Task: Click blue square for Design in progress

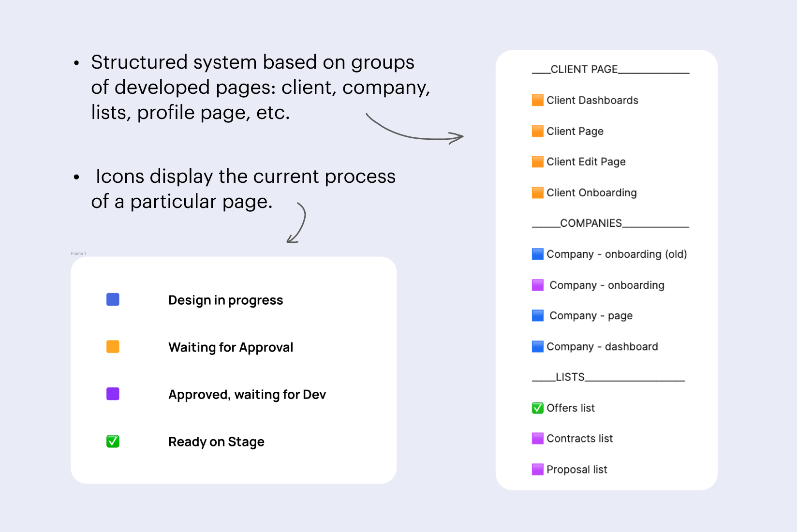Action: click(x=113, y=299)
